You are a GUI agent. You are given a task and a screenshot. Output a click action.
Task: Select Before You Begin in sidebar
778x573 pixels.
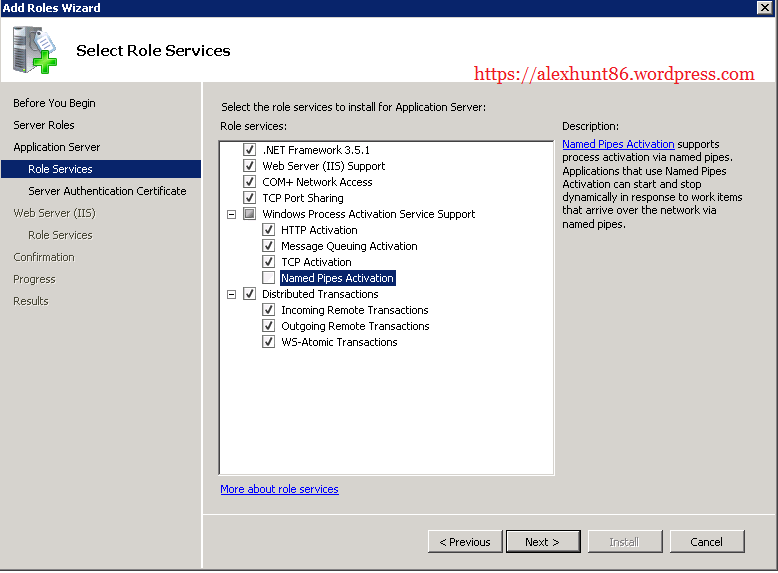54,103
